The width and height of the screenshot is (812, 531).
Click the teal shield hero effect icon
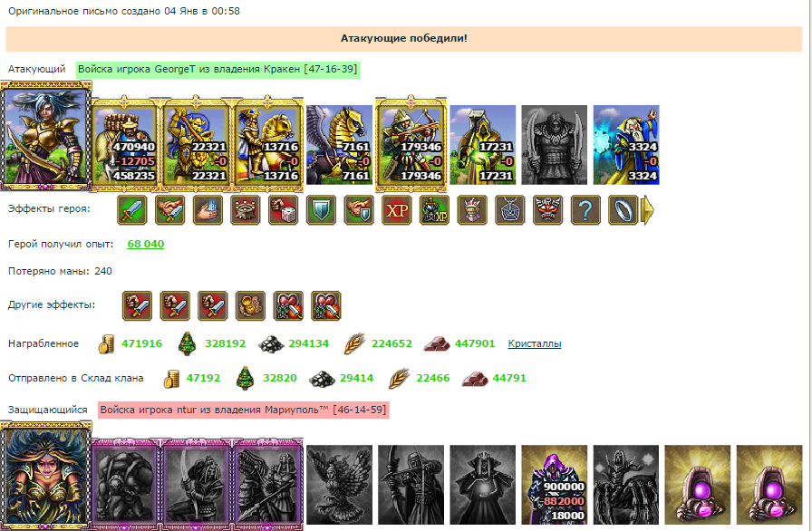(321, 209)
